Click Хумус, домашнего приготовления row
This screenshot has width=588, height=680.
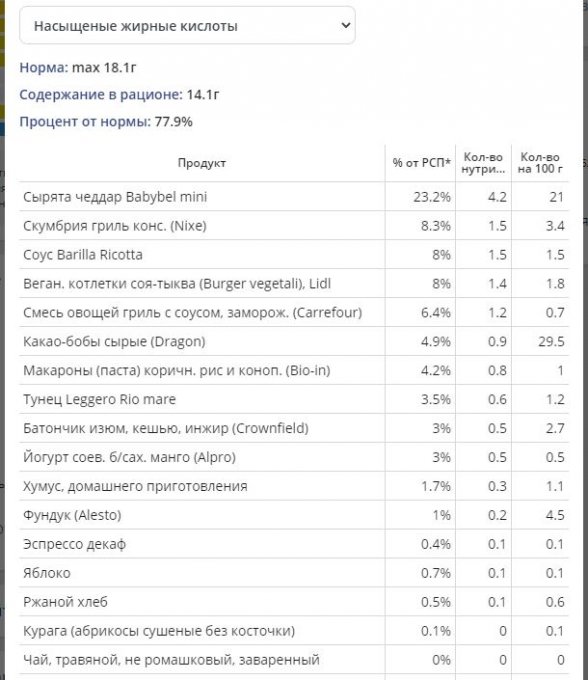tap(294, 487)
